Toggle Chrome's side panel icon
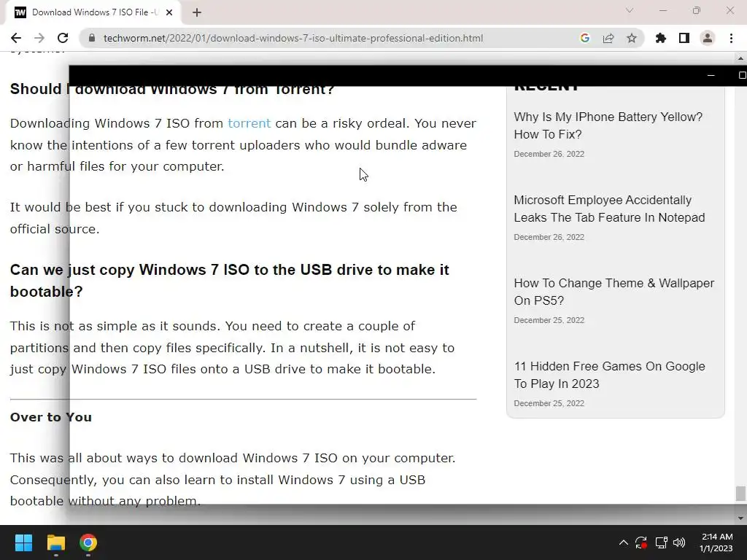Screen dimensions: 747x560 point(684,38)
